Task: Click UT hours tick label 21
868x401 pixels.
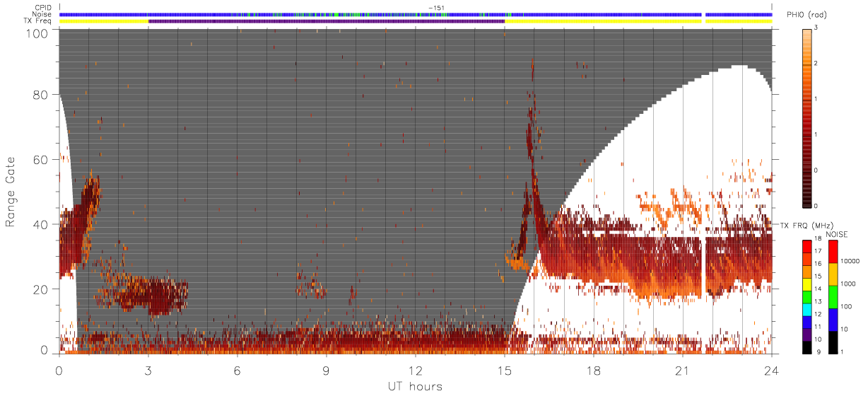Action: [x=682, y=370]
